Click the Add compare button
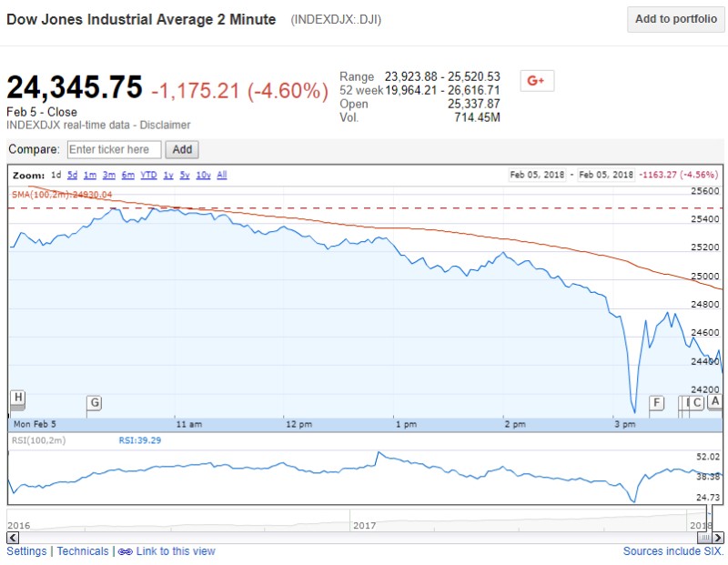The width and height of the screenshot is (728, 565). coord(182,149)
